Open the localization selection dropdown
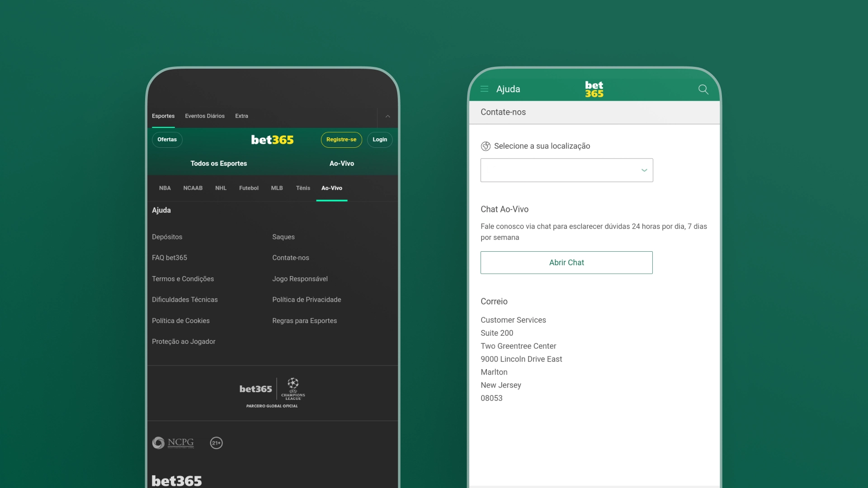The height and width of the screenshot is (488, 868). [x=566, y=170]
